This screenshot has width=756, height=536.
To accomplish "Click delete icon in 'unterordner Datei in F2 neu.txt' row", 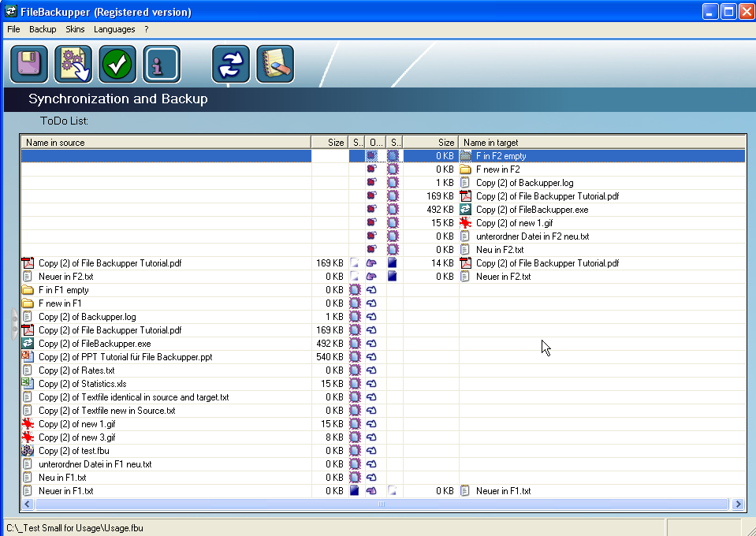I will pos(371,236).
